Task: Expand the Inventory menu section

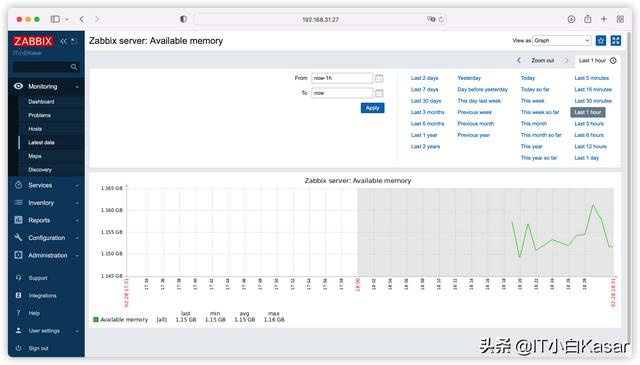Action: click(77, 203)
